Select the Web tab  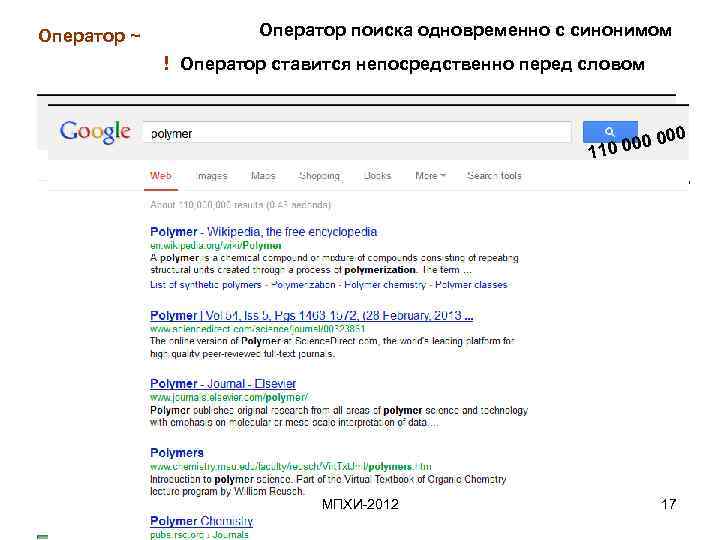[x=161, y=176]
